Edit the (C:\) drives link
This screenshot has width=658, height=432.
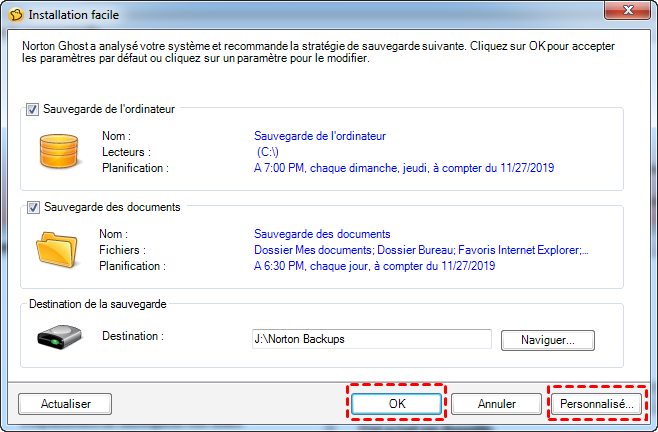pos(267,152)
